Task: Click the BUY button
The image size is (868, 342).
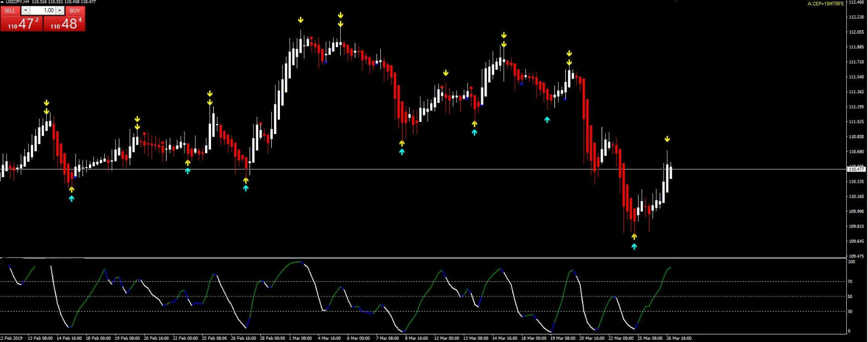Action: pos(75,10)
